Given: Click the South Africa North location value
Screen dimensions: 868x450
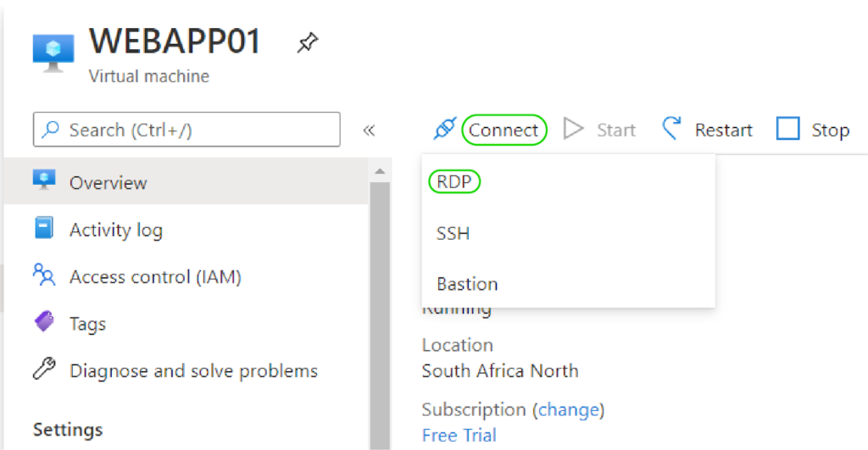Looking at the screenshot, I should (x=500, y=371).
